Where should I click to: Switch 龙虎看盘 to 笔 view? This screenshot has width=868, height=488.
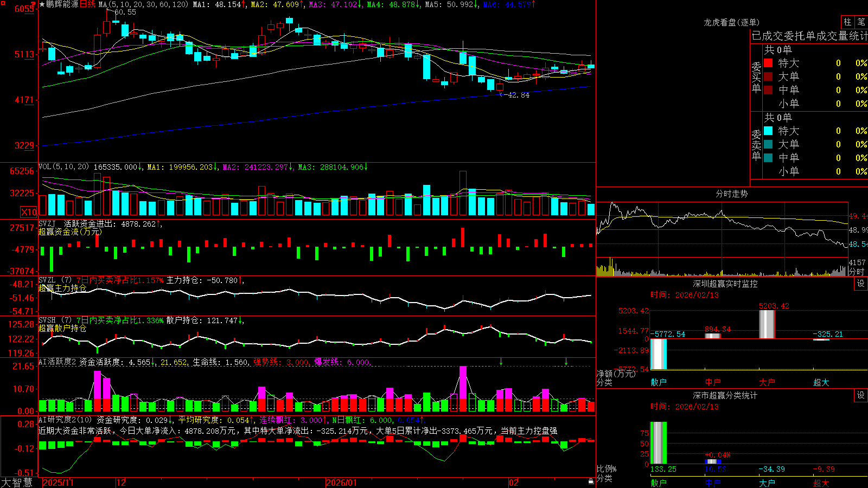(x=861, y=22)
